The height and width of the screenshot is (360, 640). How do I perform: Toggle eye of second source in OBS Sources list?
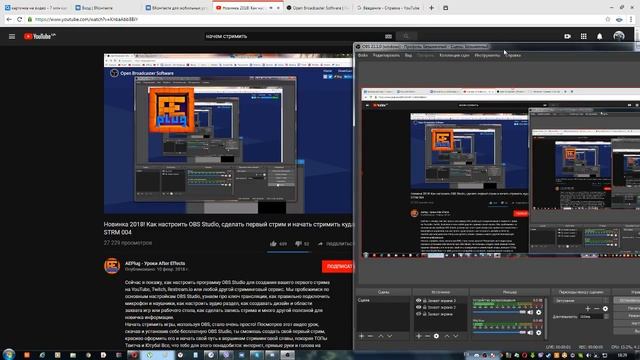pyautogui.click(x=418, y=307)
